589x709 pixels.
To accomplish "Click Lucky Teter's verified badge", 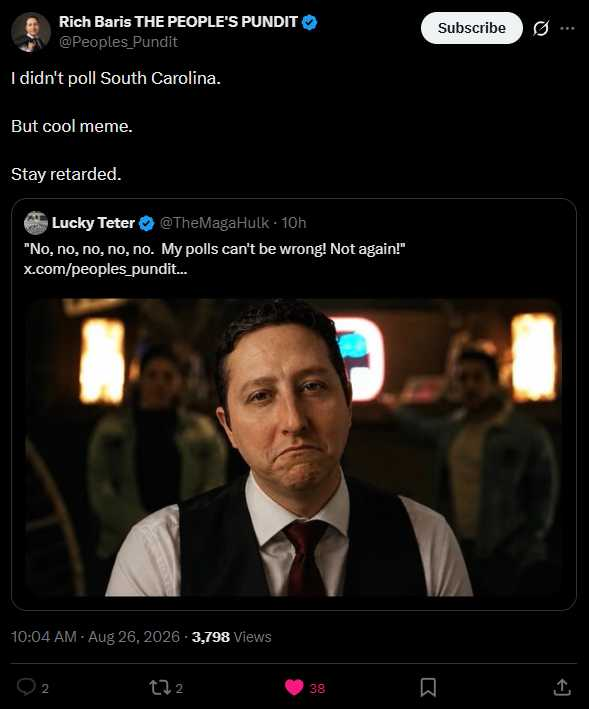I will (x=146, y=223).
